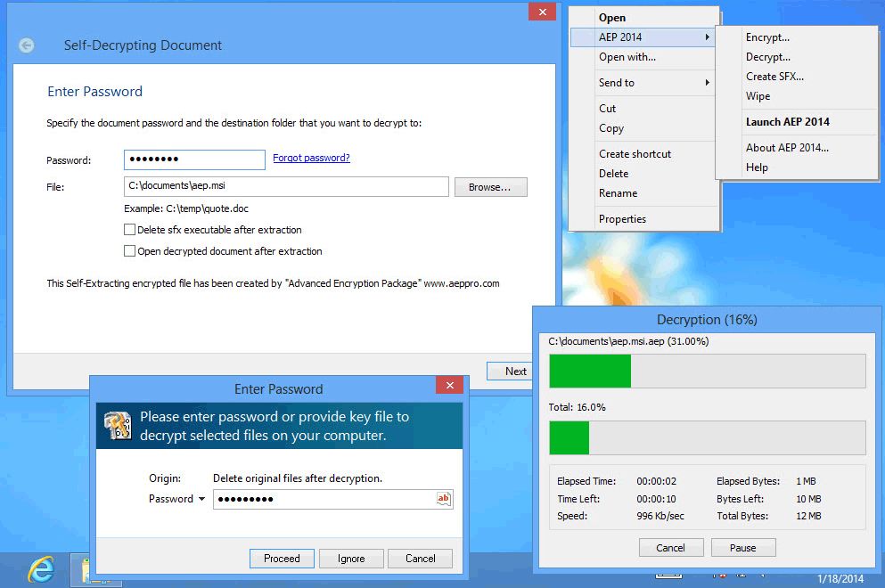885x588 pixels.
Task: Close the Self-Decrypting Document window
Action: tap(542, 12)
